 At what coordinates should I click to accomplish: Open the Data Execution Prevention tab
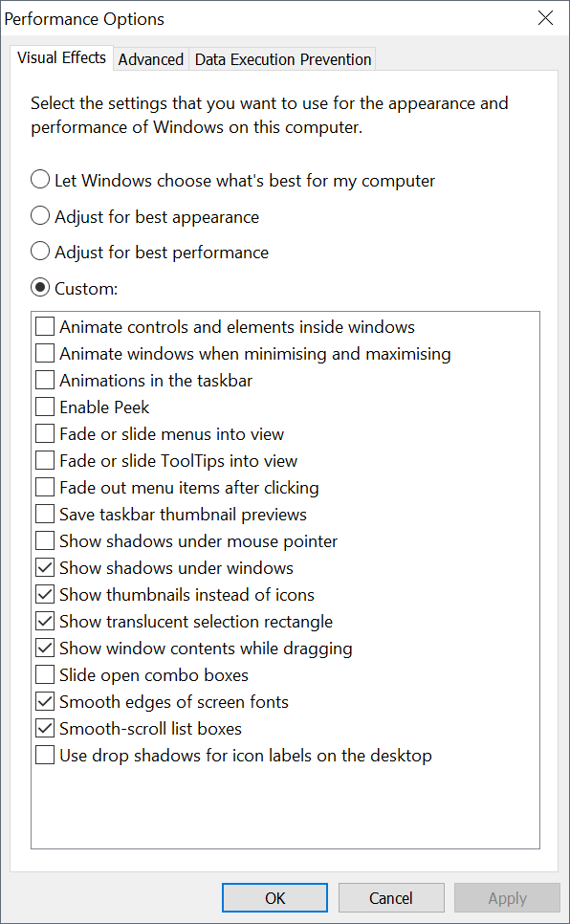[283, 59]
